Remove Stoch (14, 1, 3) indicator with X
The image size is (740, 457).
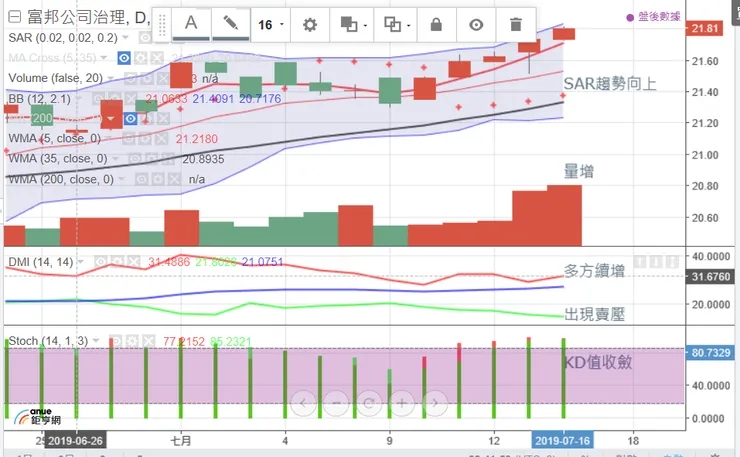(x=149, y=341)
